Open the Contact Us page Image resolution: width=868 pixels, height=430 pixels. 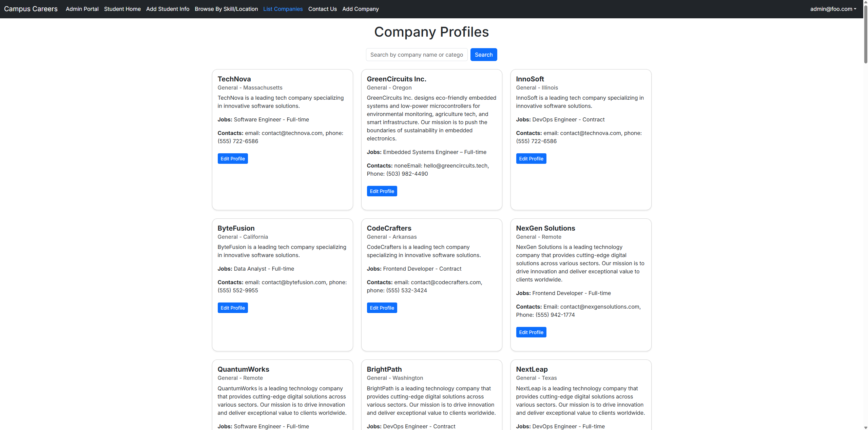322,9
